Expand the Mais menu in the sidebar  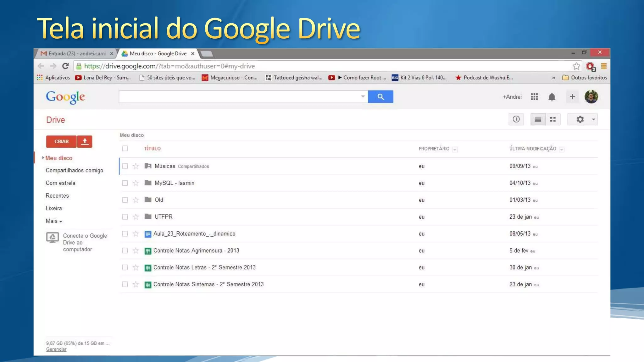coord(54,221)
